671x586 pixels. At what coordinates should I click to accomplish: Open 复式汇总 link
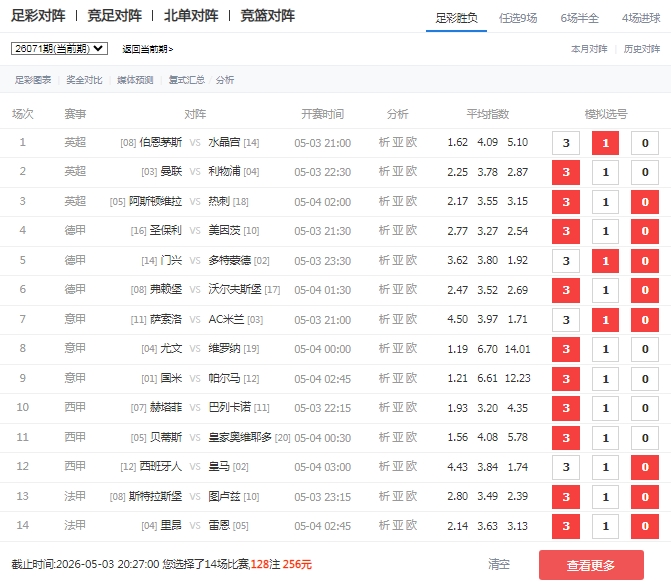(x=187, y=80)
